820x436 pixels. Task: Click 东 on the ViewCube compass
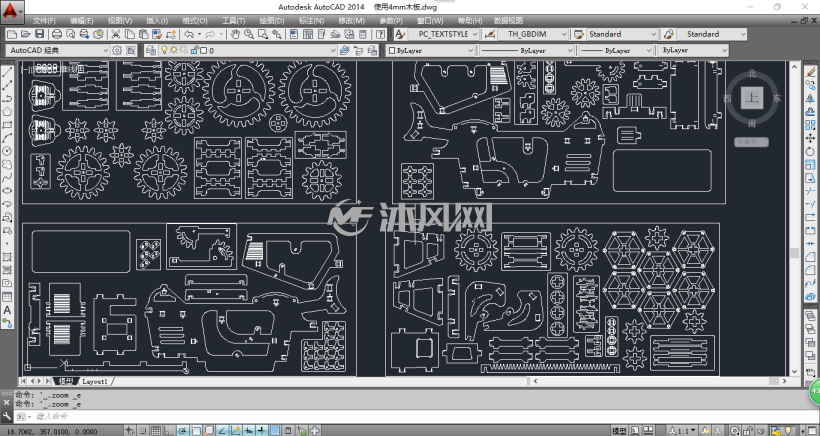point(777,98)
